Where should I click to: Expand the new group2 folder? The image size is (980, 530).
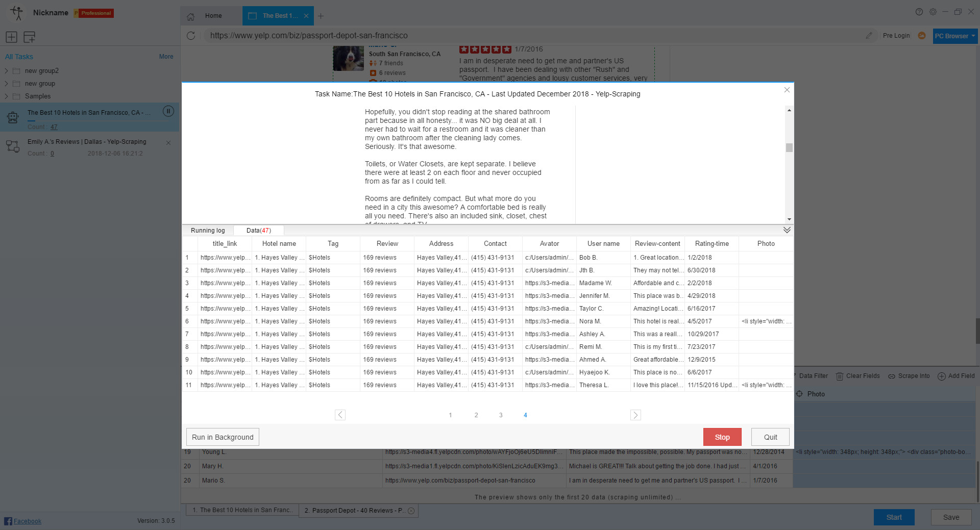click(x=6, y=71)
